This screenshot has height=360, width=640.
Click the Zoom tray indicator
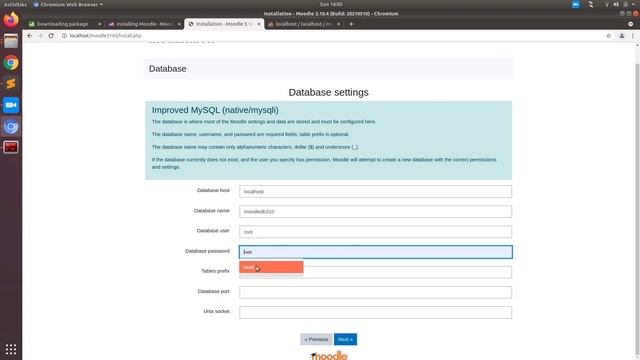(x=576, y=4)
